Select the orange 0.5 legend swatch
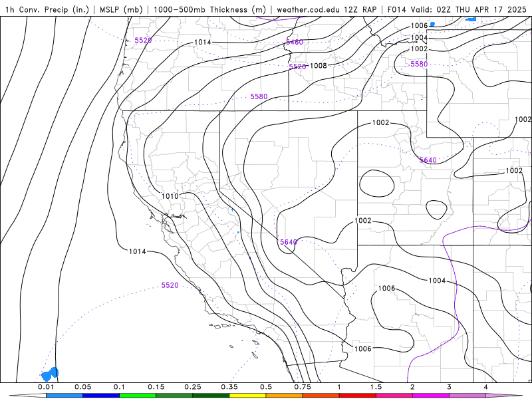The height and width of the screenshot is (399, 532). (x=285, y=396)
